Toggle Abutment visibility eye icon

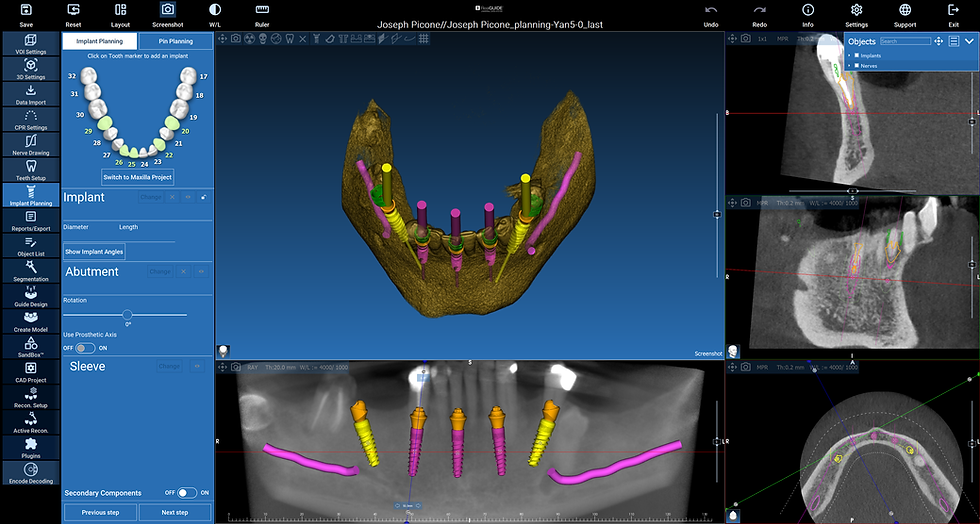pos(201,271)
